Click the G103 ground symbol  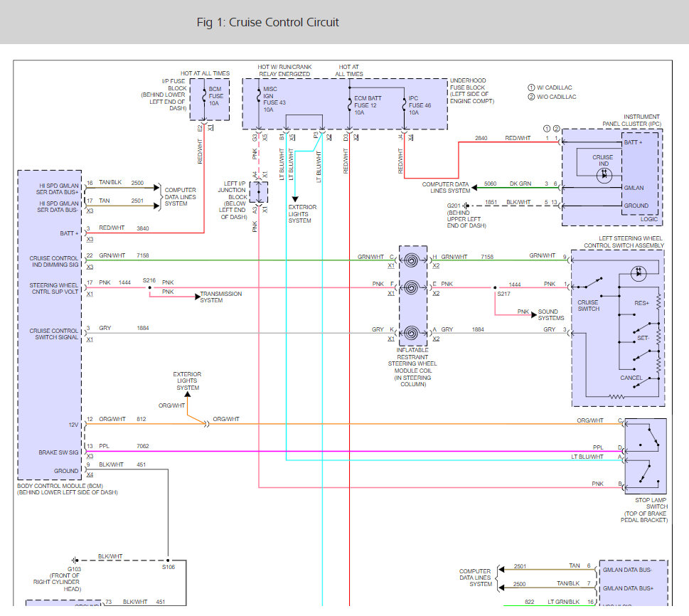(x=75, y=560)
